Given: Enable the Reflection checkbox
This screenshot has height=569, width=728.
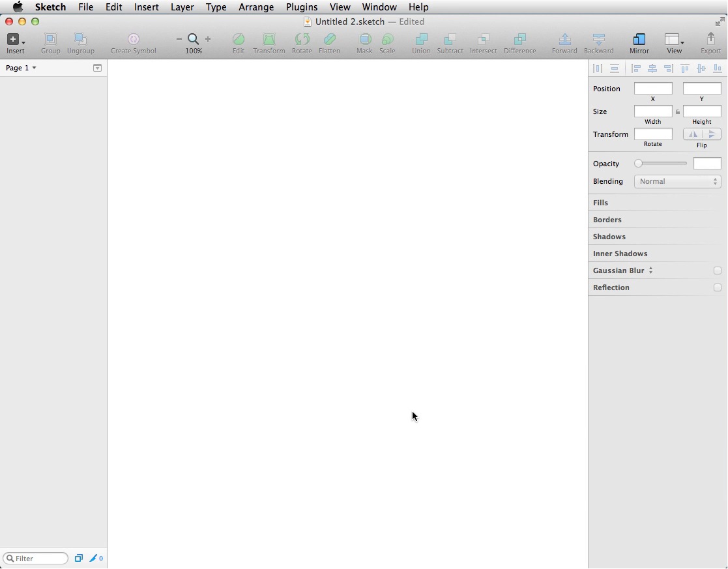Looking at the screenshot, I should coord(717,287).
